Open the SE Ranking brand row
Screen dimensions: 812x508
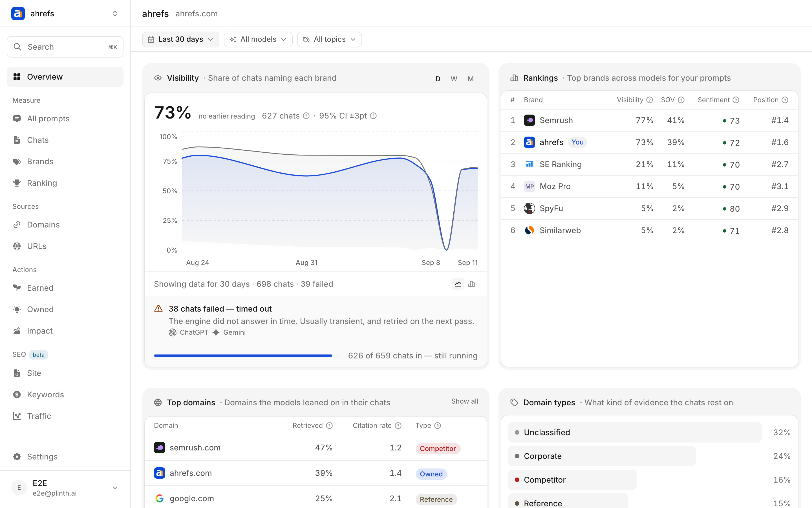pyautogui.click(x=649, y=164)
